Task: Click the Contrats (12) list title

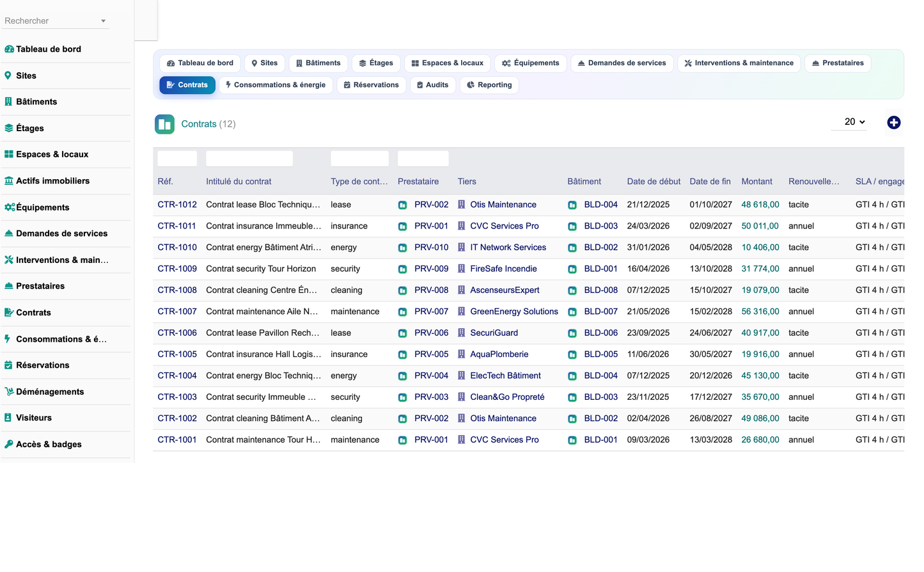Action: [208, 124]
